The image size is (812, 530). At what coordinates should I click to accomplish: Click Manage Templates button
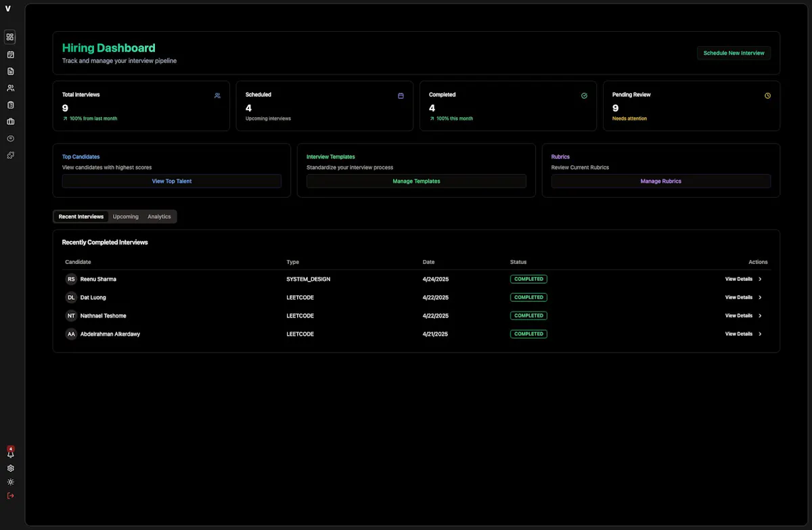pyautogui.click(x=416, y=181)
